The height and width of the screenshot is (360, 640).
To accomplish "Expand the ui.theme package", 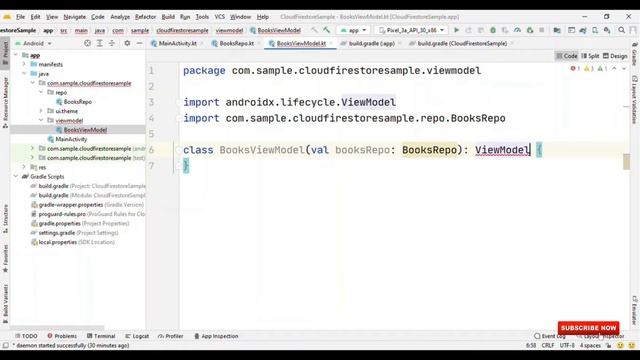I will pyautogui.click(x=41, y=111).
